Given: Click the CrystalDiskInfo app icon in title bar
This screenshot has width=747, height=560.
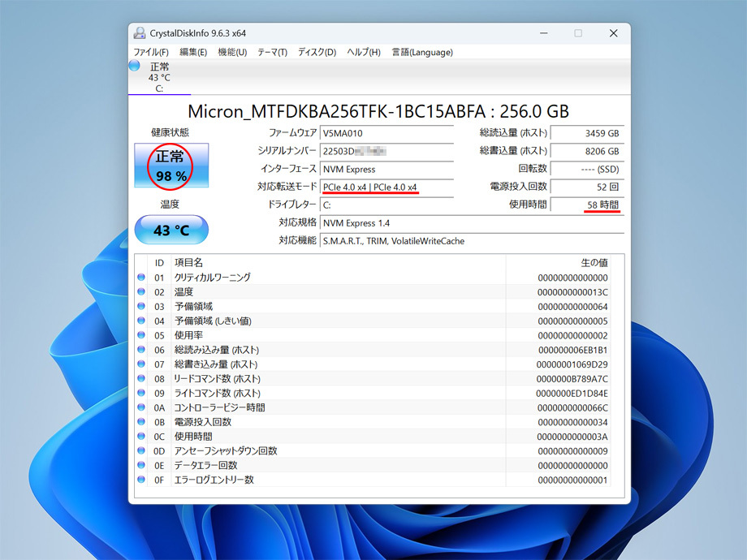Looking at the screenshot, I should click(x=140, y=32).
